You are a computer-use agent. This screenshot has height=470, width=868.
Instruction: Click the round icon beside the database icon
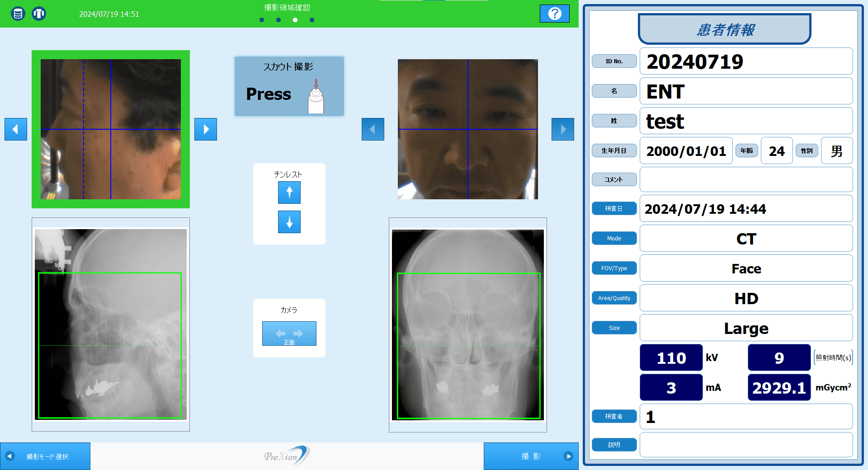point(39,14)
